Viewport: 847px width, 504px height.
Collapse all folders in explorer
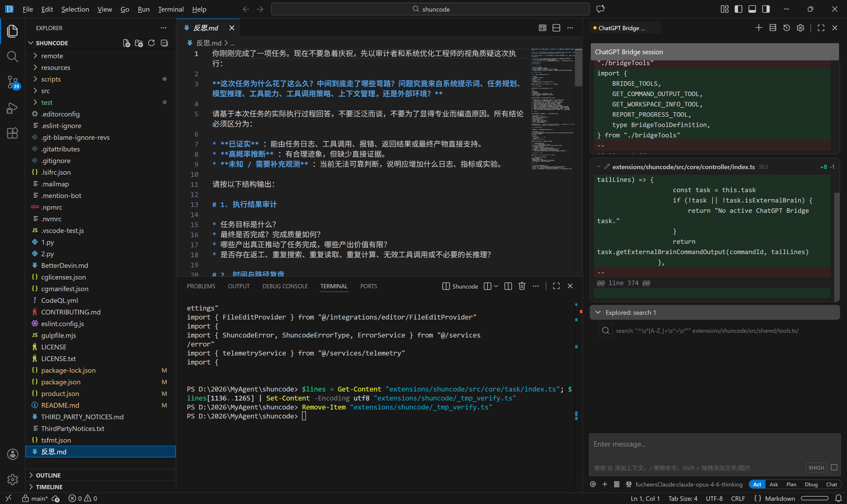(164, 43)
